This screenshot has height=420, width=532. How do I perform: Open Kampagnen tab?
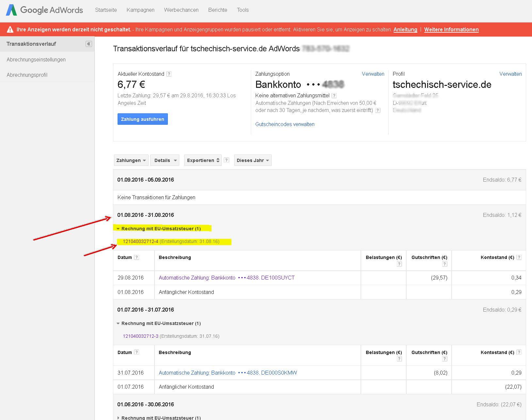[x=140, y=10]
